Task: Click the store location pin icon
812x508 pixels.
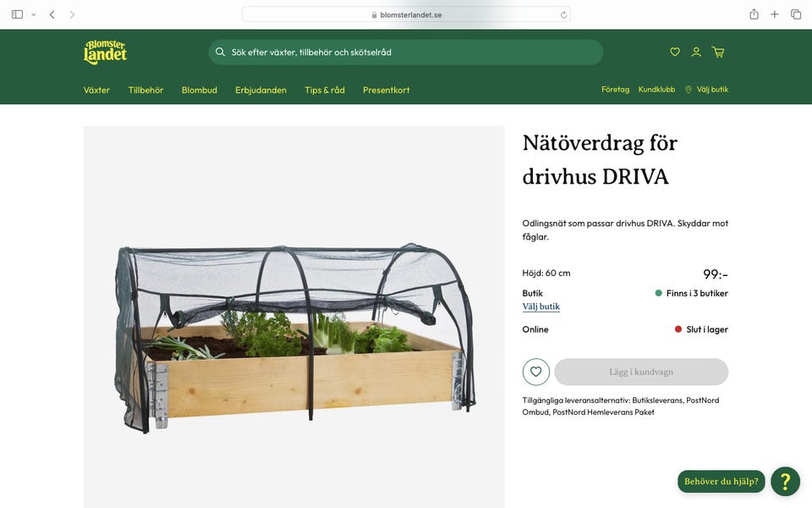Action: pyautogui.click(x=689, y=90)
